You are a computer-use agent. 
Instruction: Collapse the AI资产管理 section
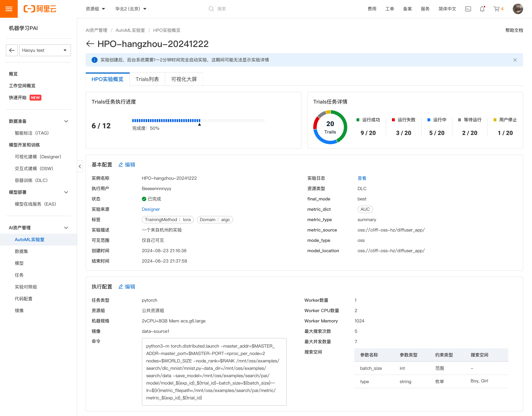tap(66, 228)
